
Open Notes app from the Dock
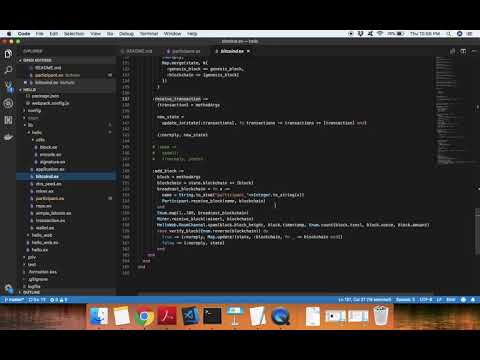pos(121,316)
